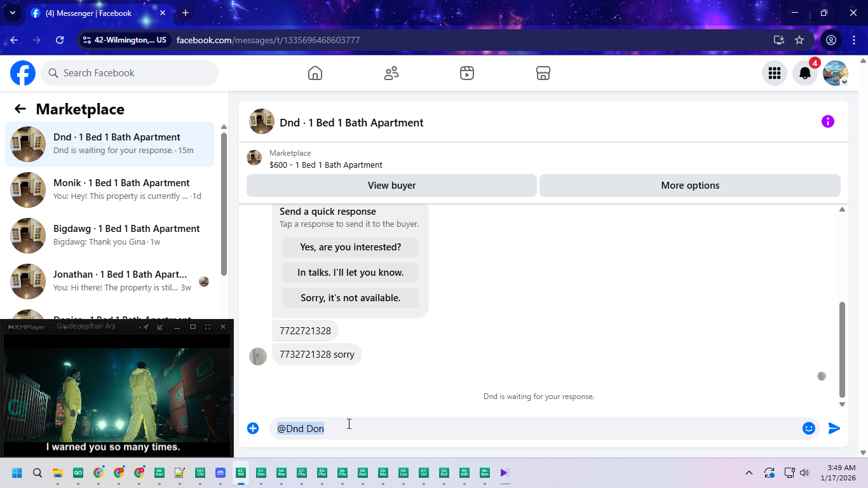Open the 101-Chi taskbar app
Screen dimensions: 868x488
click(x=200, y=473)
